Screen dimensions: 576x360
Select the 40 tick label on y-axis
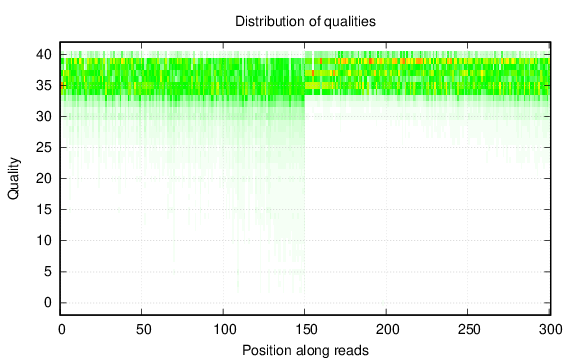click(44, 55)
